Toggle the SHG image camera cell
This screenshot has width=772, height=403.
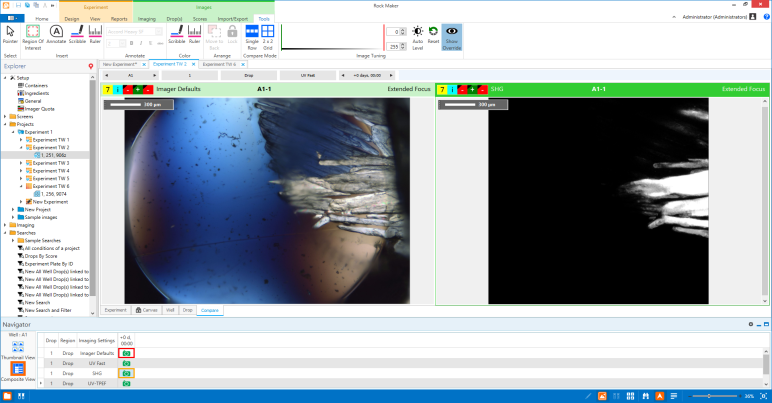pos(127,373)
